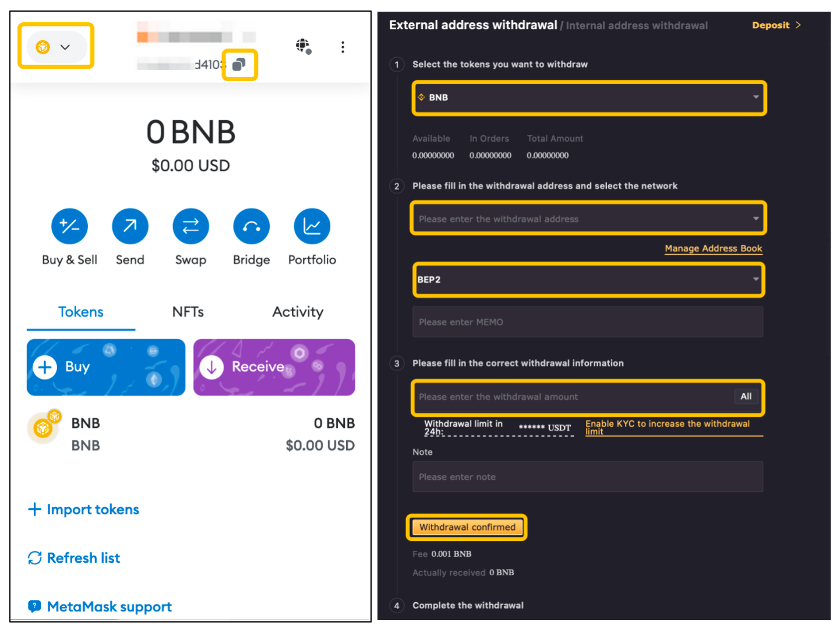Screen dimensions: 840x626
Task: Click the 0 BNB token balance text
Action: tap(334, 423)
